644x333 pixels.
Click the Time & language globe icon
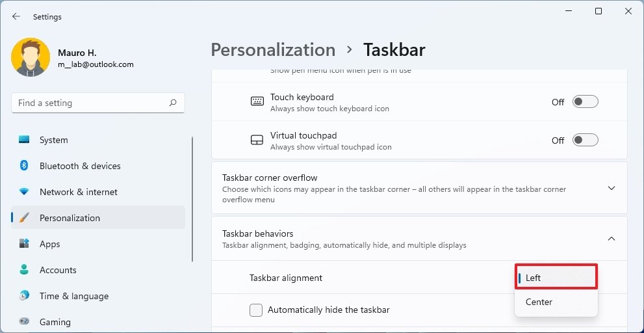(x=24, y=295)
